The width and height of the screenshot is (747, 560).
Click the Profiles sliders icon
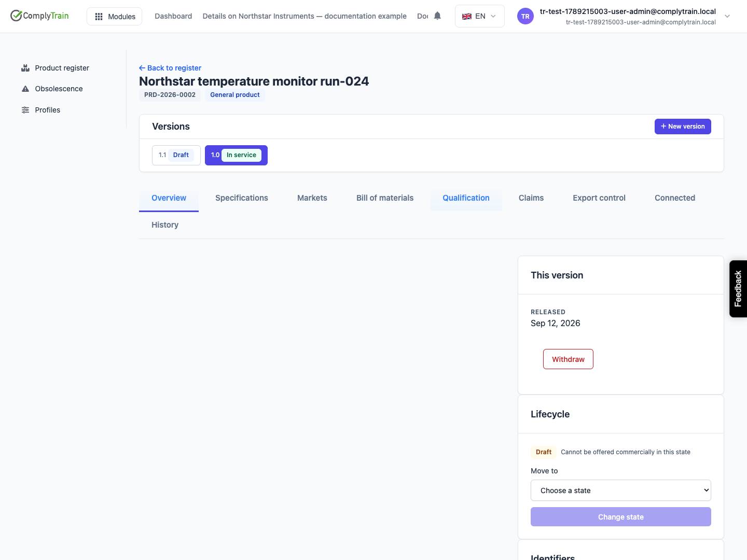tap(25, 110)
